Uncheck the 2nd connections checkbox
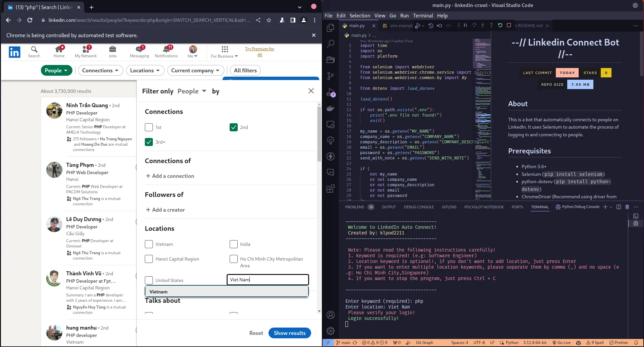Screen dimensions: 644x347 click(234, 127)
